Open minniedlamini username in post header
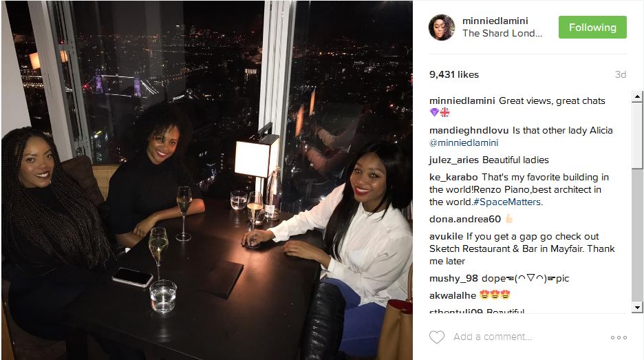Viewport: 644px width, 360px height. tap(495, 21)
